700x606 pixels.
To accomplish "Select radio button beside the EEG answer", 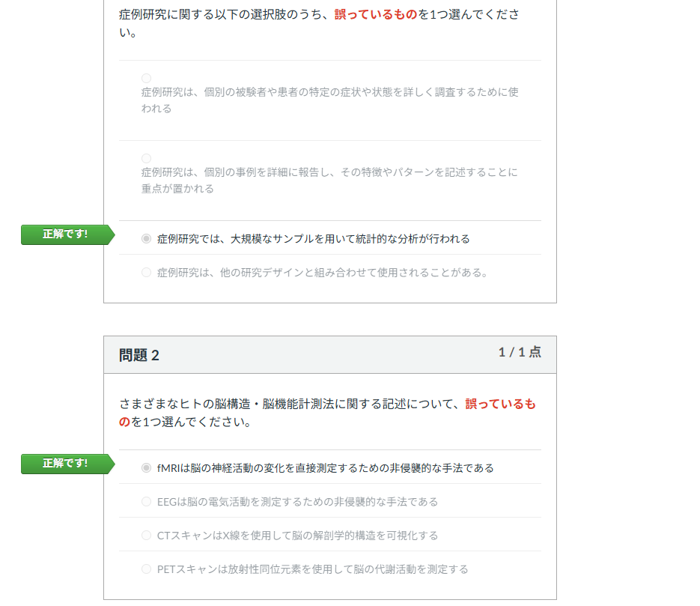I will pos(146,502).
